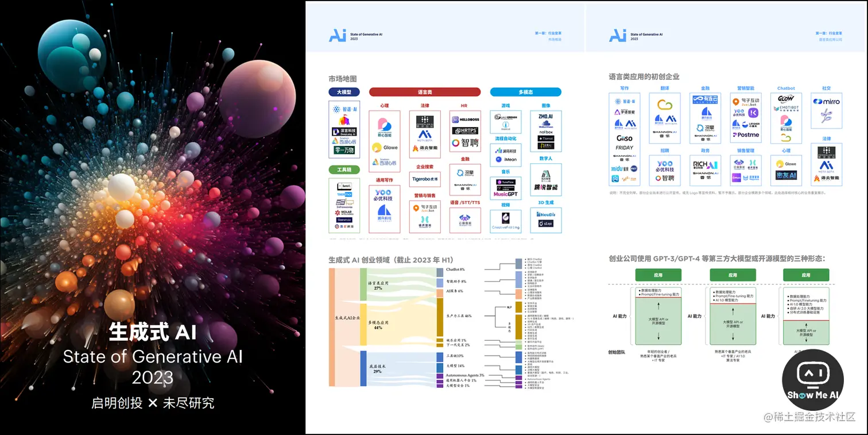Viewport: 868px width, 435px height.
Task: Click the 社交 category label
Action: click(x=827, y=88)
